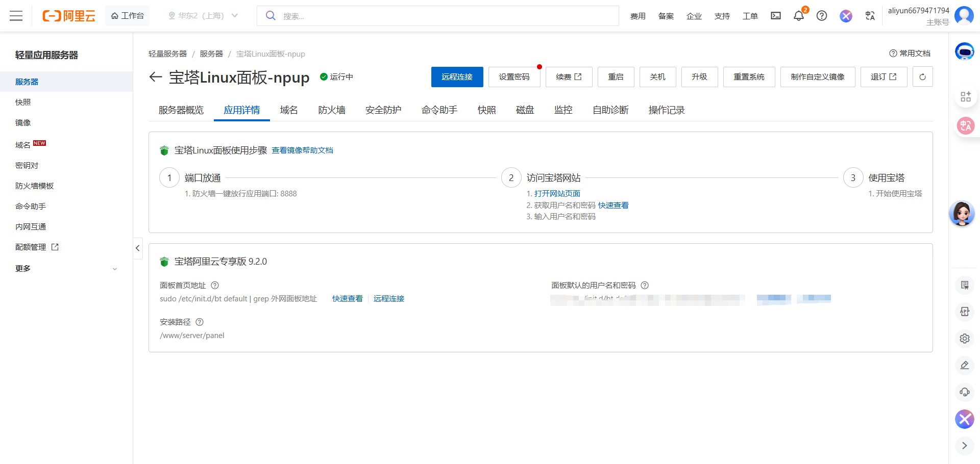Click the Aliyun logo
980x464 pixels.
(x=69, y=16)
